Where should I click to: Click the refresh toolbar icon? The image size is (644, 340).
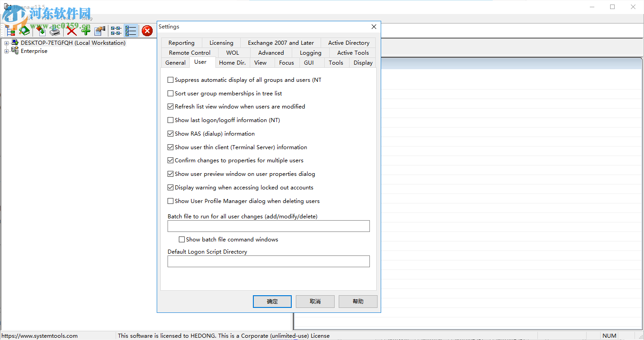41,30
